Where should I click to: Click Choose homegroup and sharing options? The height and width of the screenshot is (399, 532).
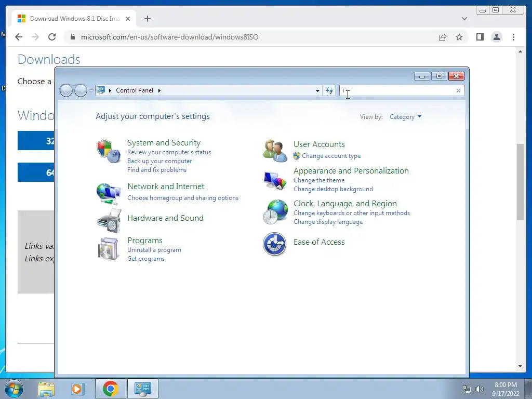coord(183,198)
